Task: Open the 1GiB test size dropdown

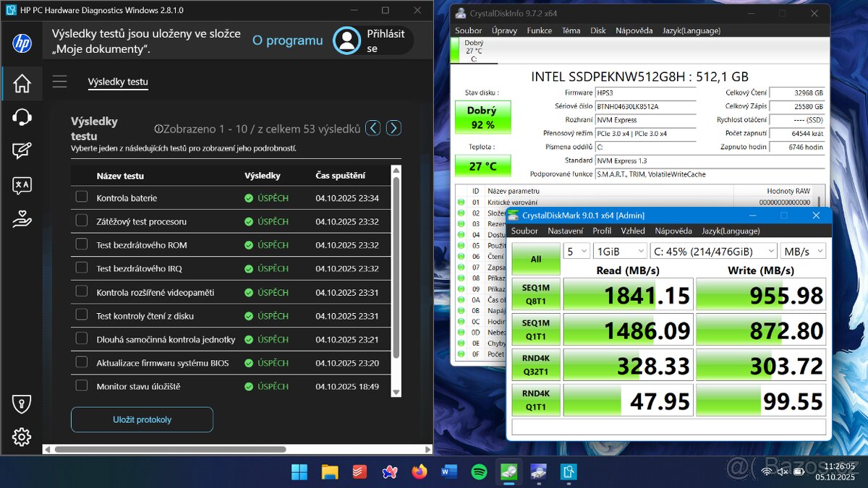Action: [x=619, y=251]
